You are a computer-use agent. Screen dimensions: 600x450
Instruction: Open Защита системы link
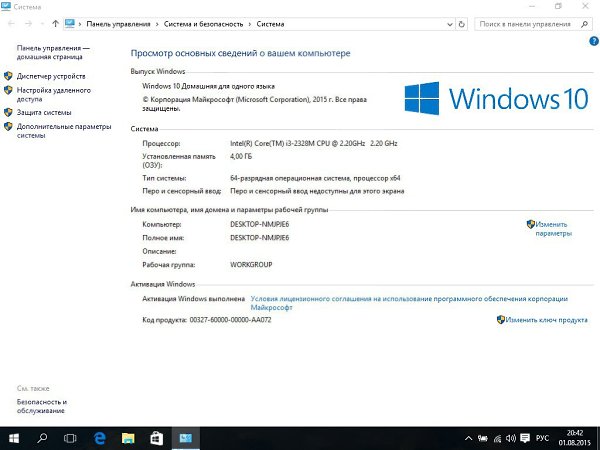(x=44, y=112)
